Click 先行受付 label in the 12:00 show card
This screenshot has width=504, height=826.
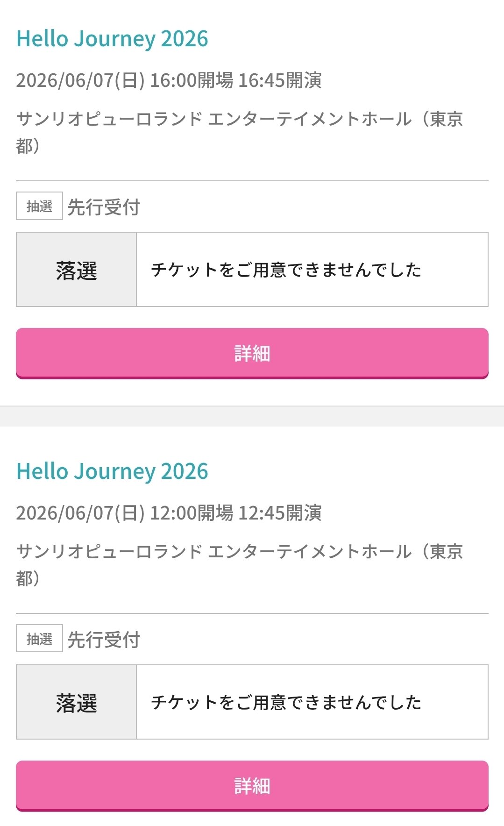pyautogui.click(x=104, y=640)
